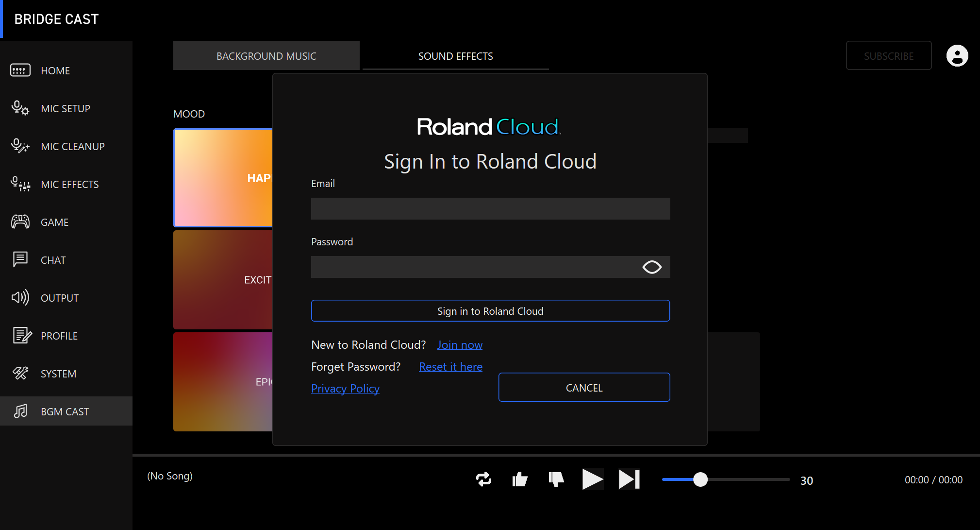Open the SYSTEM section

pos(66,374)
